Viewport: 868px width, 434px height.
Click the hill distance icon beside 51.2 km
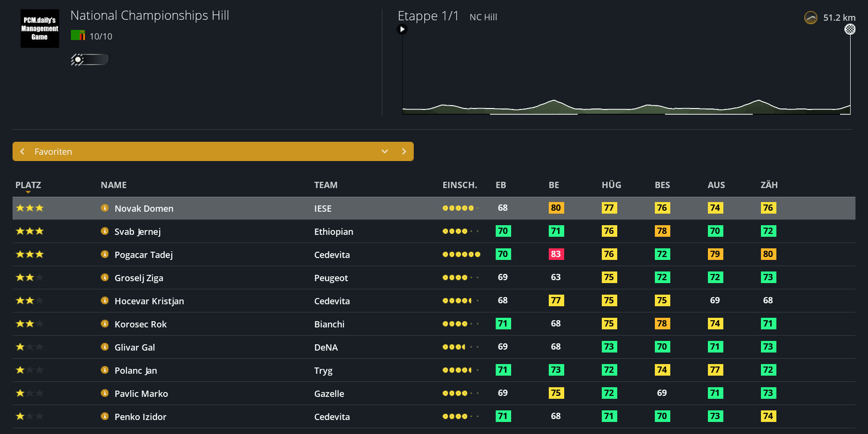coord(811,18)
